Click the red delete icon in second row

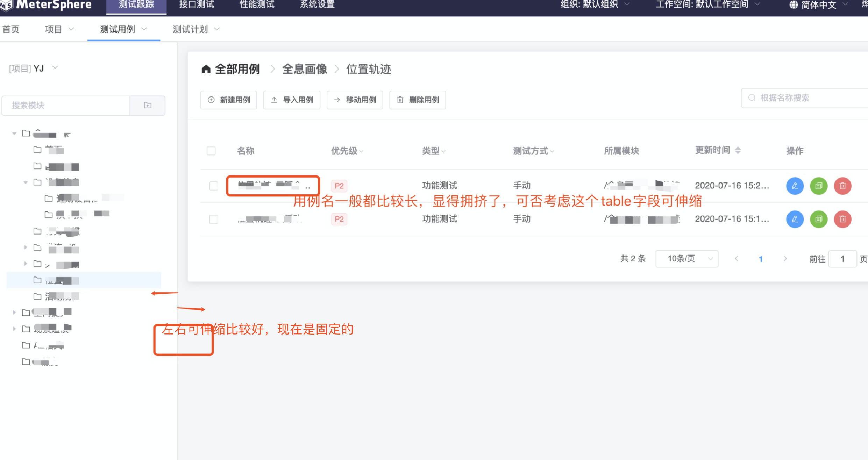(x=842, y=219)
